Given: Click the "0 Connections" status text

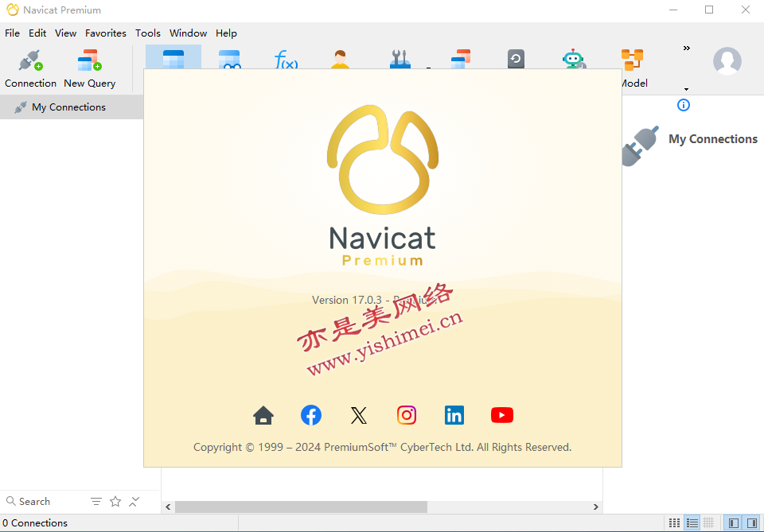Looking at the screenshot, I should click(x=35, y=522).
